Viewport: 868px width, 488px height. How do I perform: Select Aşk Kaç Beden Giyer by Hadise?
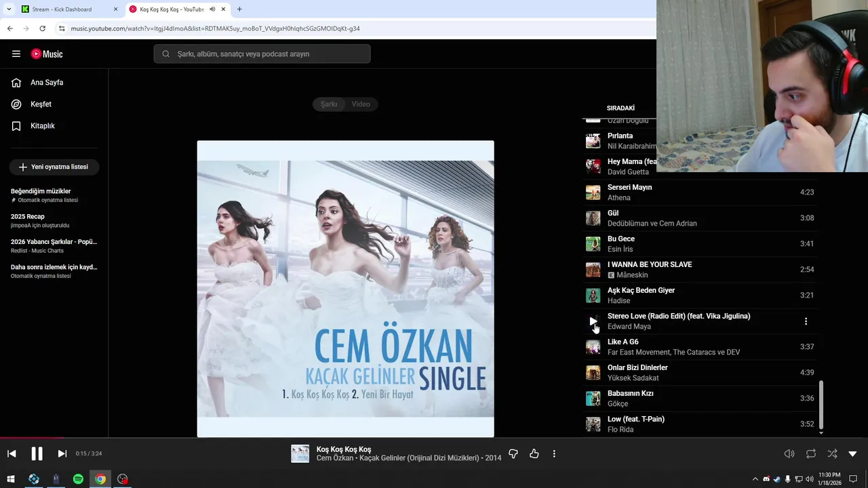point(700,296)
